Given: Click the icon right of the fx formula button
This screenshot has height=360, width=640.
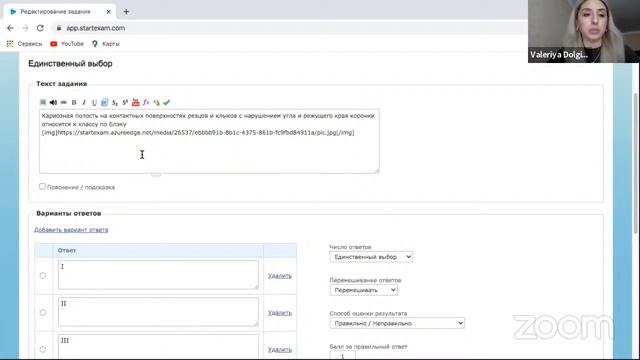Looking at the screenshot, I should click(x=156, y=102).
